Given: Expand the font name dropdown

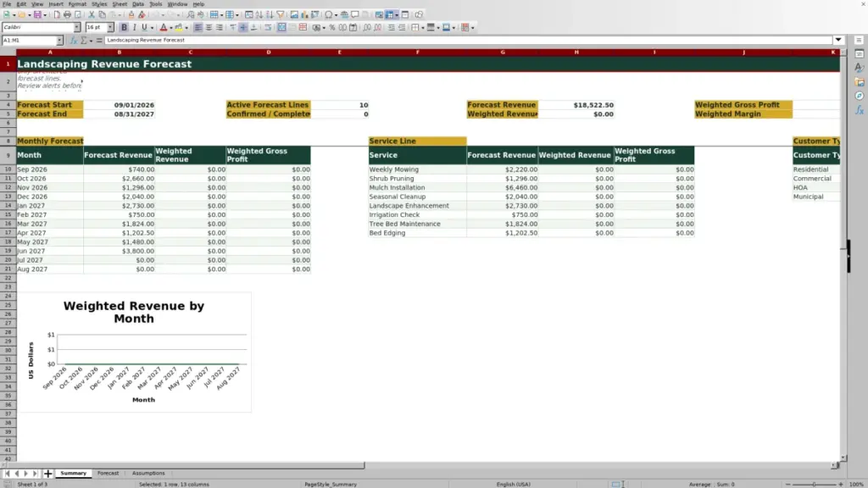Looking at the screenshot, I should tap(77, 28).
